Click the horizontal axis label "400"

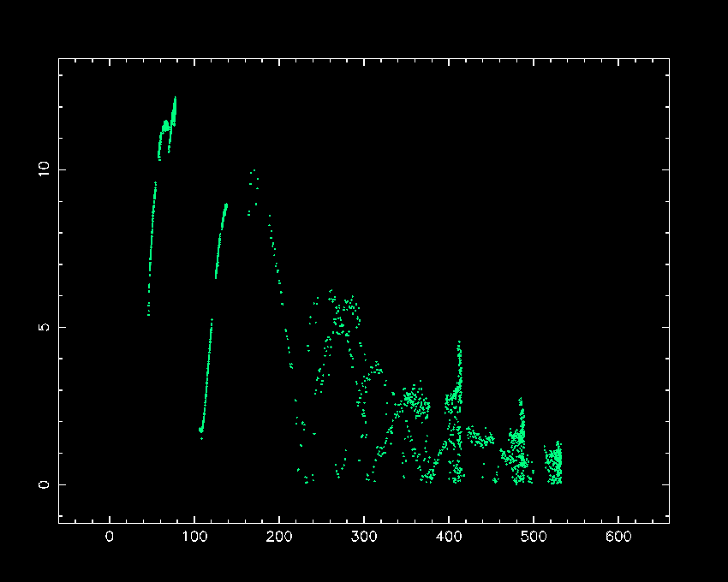click(x=449, y=537)
